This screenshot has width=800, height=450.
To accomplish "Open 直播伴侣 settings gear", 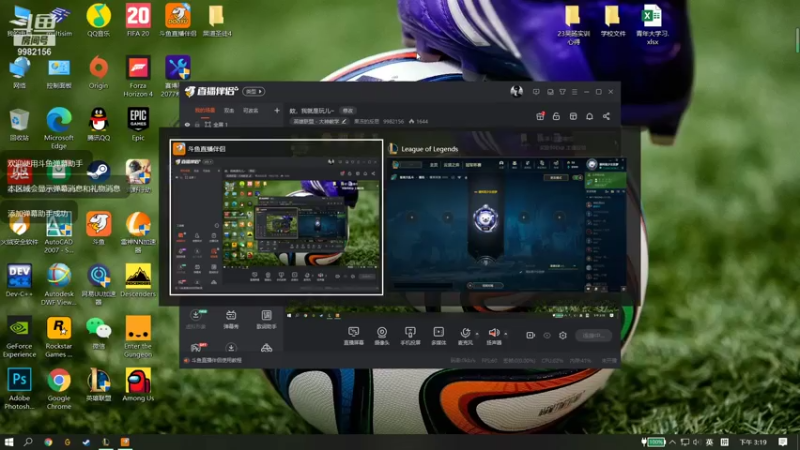I will (x=563, y=335).
